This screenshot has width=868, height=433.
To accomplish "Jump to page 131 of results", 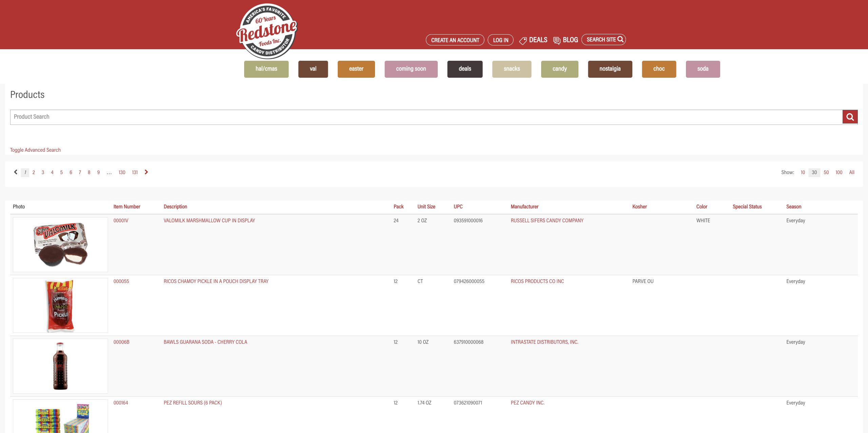I will pyautogui.click(x=135, y=172).
